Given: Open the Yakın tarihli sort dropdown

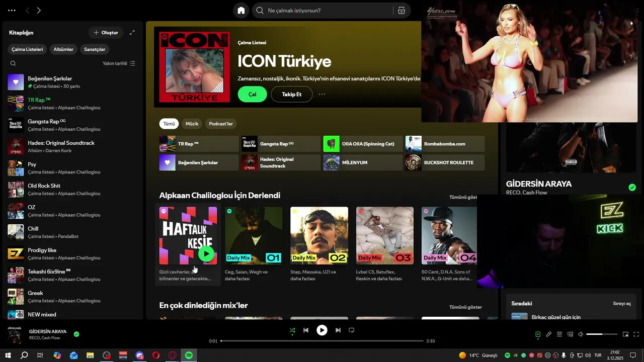Looking at the screenshot, I should point(119,63).
